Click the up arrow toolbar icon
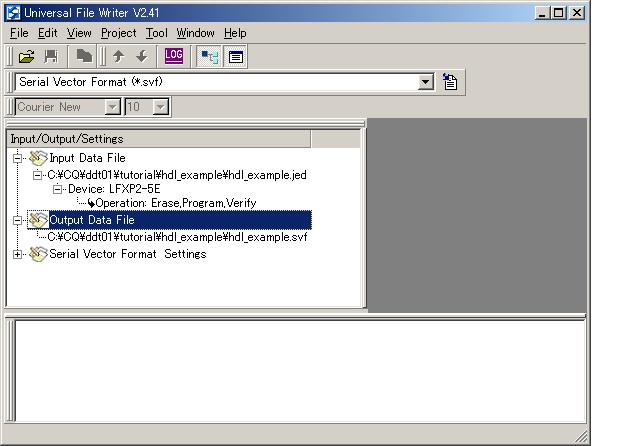 point(118,57)
